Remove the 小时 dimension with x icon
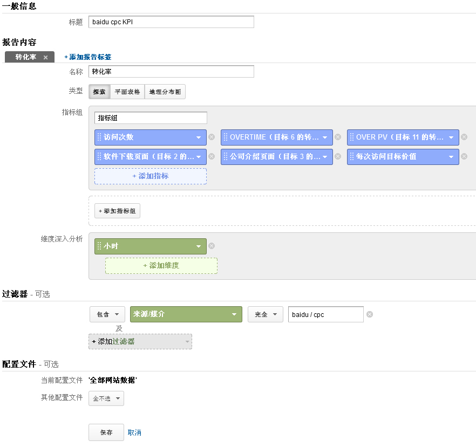The image size is (476, 448). pos(212,246)
